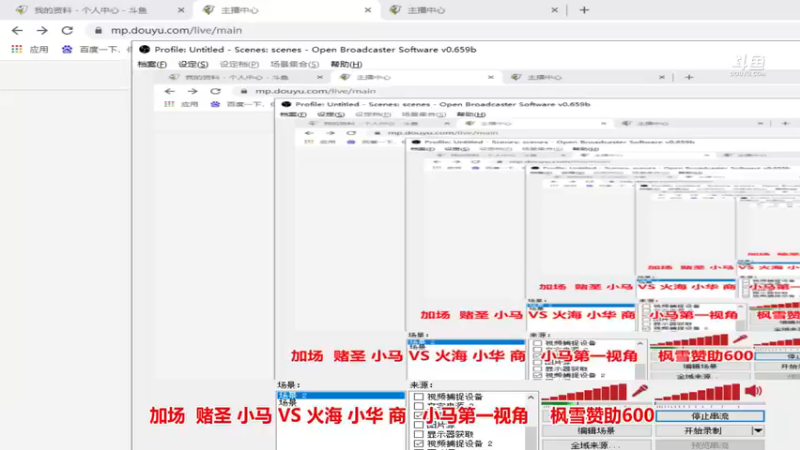The image size is (800, 450).
Task: Go back in the browser
Action: (17, 31)
